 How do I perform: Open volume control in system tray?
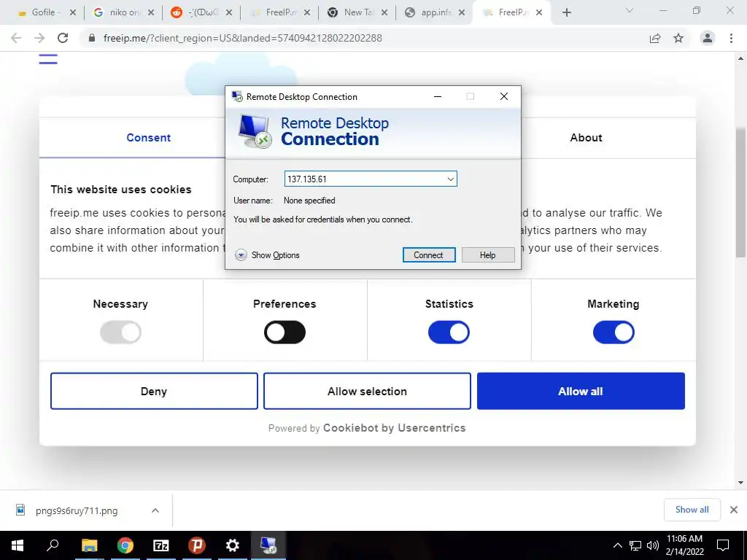tap(653, 545)
